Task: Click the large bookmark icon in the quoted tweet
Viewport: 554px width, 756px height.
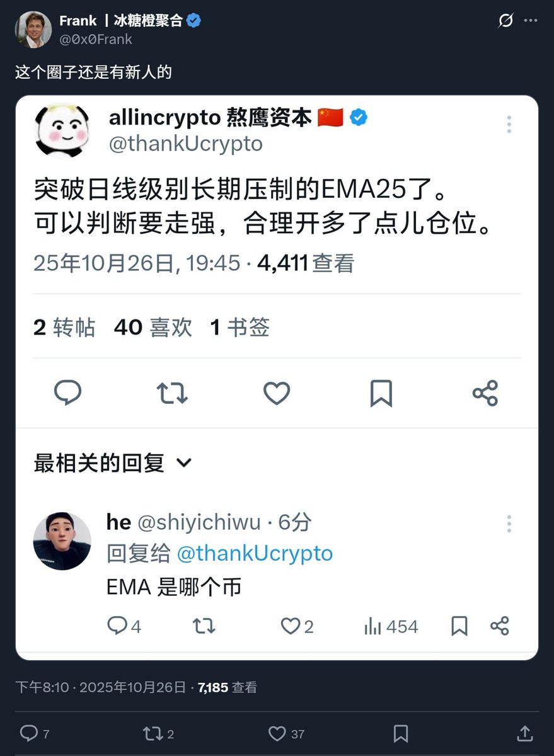Action: coord(381,393)
